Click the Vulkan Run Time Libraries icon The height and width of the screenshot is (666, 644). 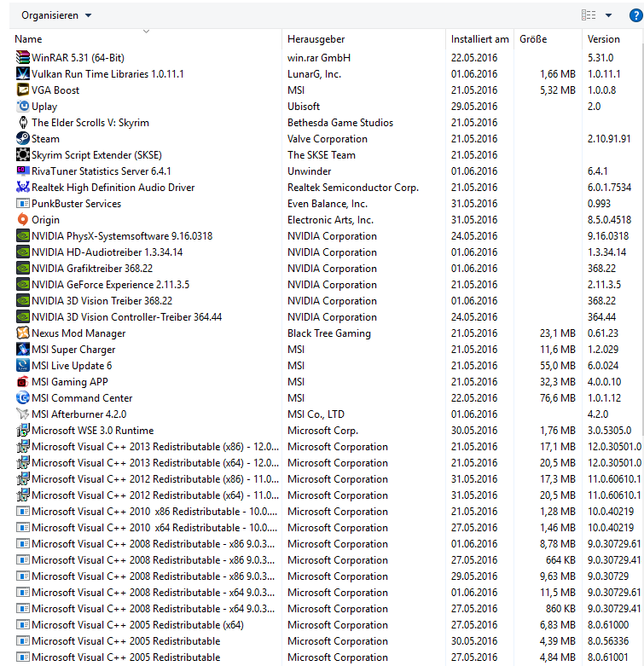[22, 73]
